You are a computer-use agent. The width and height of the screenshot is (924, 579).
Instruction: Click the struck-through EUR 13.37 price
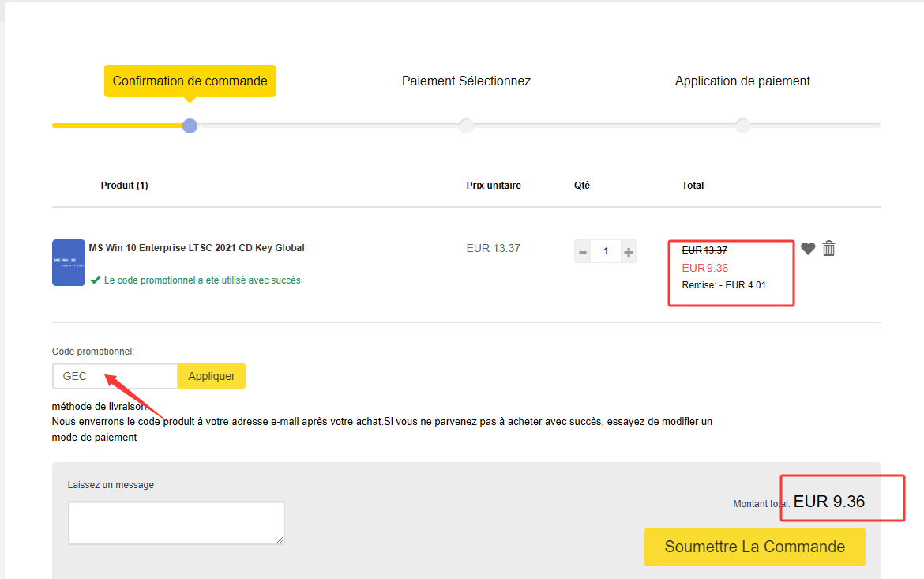pos(704,250)
